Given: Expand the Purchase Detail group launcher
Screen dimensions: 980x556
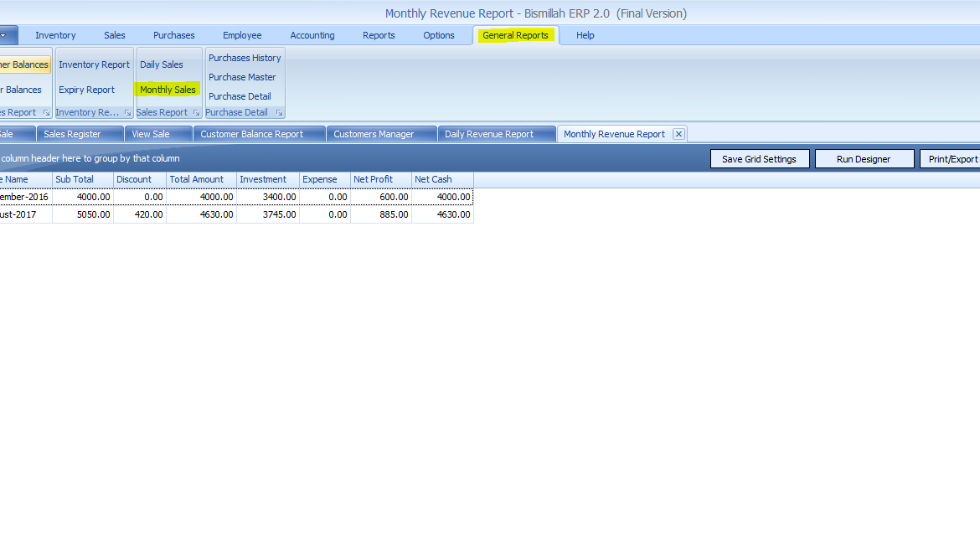Looking at the screenshot, I should coord(279,112).
